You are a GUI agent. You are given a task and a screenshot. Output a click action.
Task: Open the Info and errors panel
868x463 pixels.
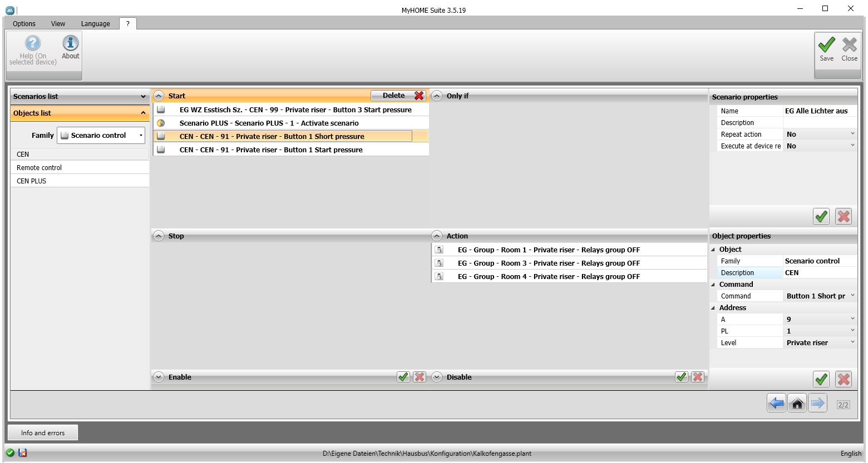click(x=43, y=432)
